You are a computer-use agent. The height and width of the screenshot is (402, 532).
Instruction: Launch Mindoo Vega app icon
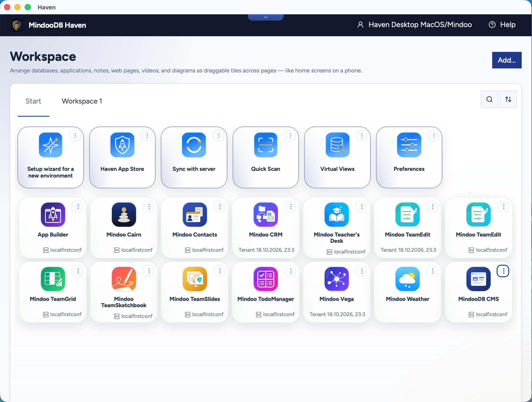tap(337, 279)
